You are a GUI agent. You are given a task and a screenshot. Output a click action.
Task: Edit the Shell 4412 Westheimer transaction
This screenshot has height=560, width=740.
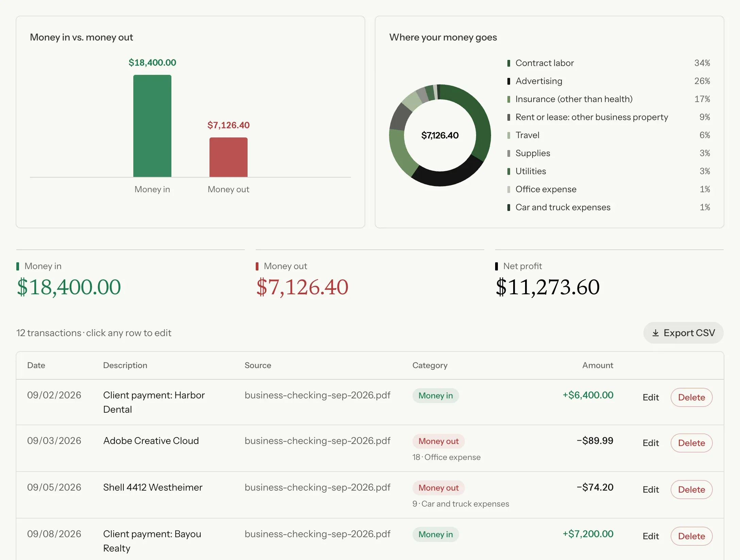pyautogui.click(x=651, y=490)
